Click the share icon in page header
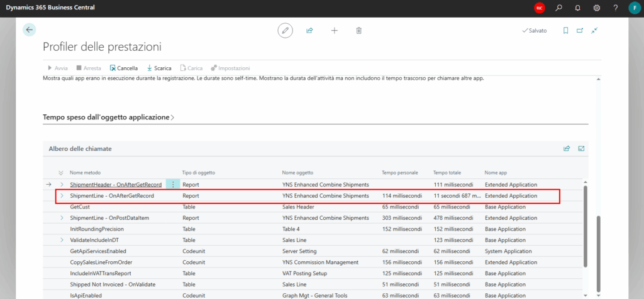The image size is (644, 299). pyautogui.click(x=309, y=30)
